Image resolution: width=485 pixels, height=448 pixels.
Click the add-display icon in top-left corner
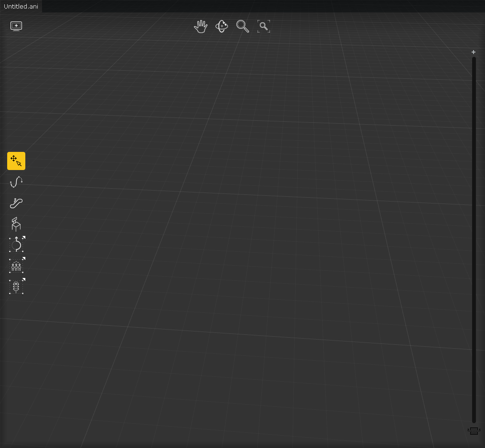(16, 26)
